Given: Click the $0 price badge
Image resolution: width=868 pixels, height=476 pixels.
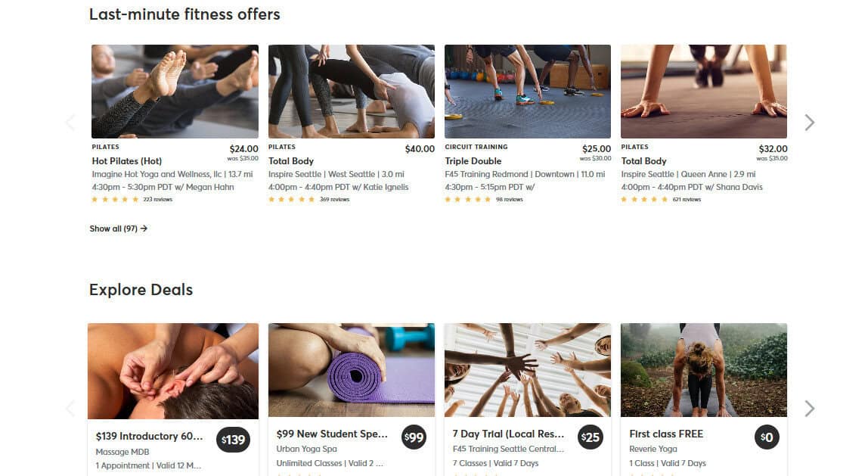Looking at the screenshot, I should coord(767,437).
